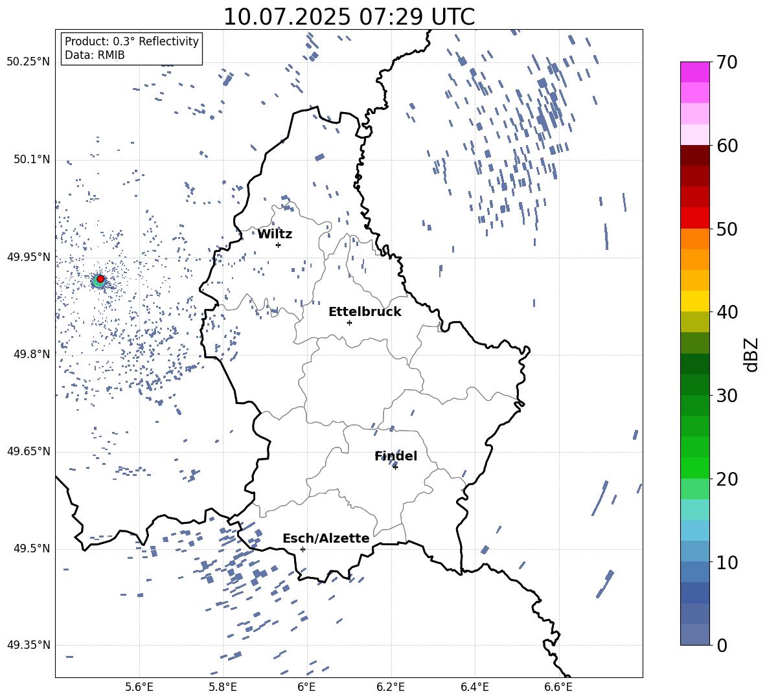The width and height of the screenshot is (767, 700).
Task: Click the 49.35°N latitude label
Action: 29,645
